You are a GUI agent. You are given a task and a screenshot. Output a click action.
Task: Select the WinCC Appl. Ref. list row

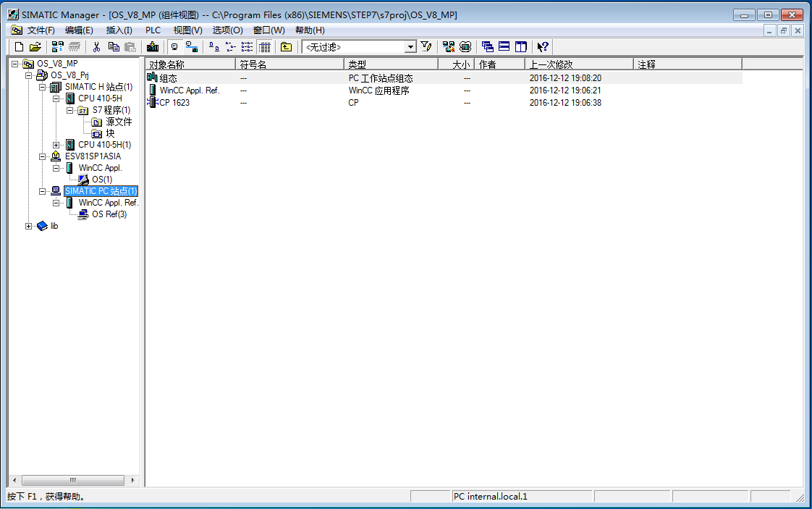click(444, 91)
